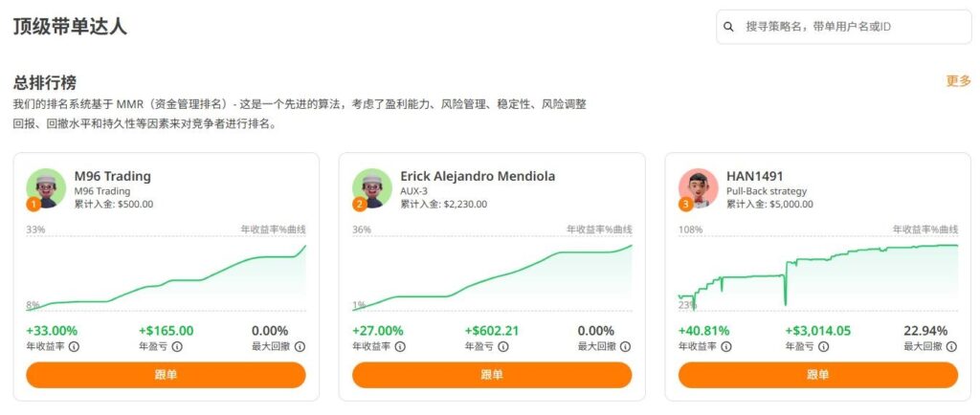
Task: Click 跟单 button for Erick Alejandro Mendiola
Action: pos(492,375)
